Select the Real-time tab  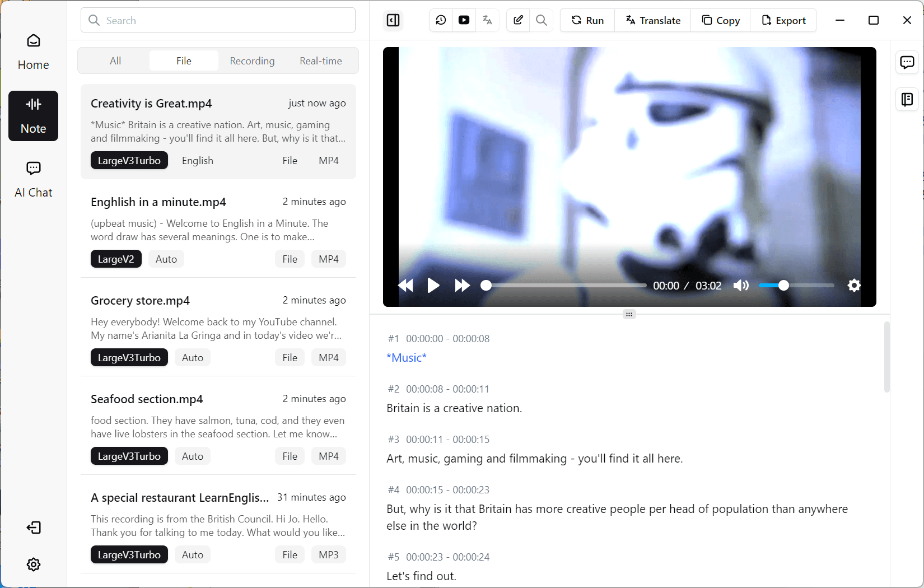coord(320,61)
